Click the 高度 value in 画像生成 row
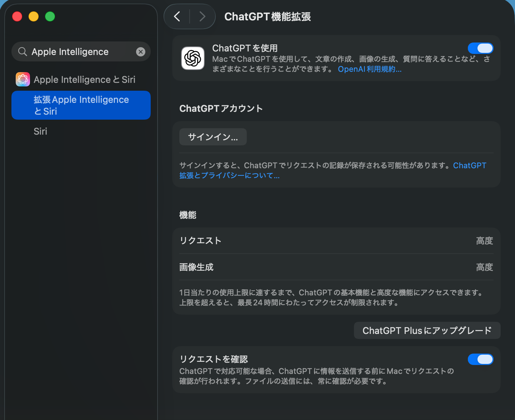 (485, 267)
